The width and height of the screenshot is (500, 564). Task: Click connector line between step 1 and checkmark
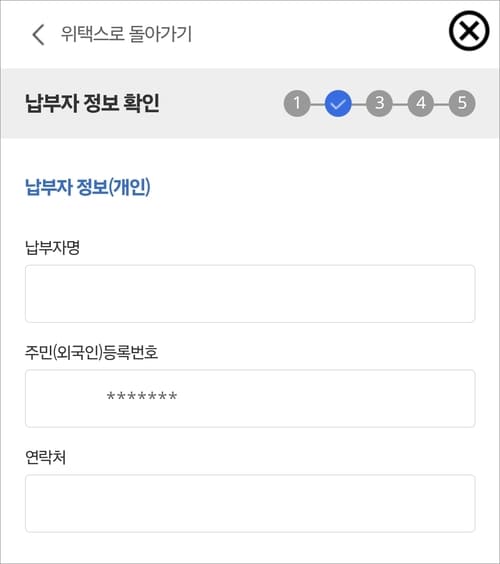(x=318, y=104)
